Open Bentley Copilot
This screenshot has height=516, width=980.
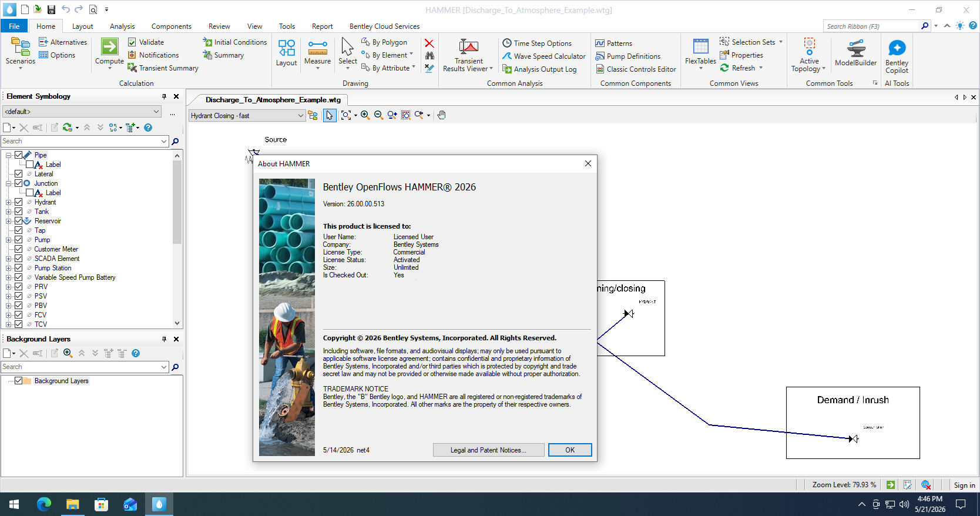(x=897, y=56)
